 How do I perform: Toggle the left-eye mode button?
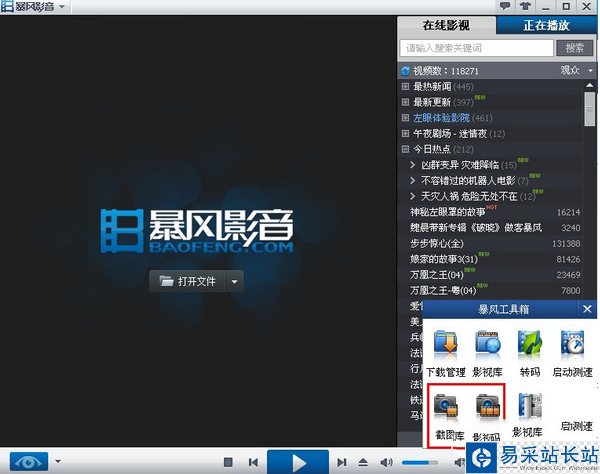click(29, 461)
